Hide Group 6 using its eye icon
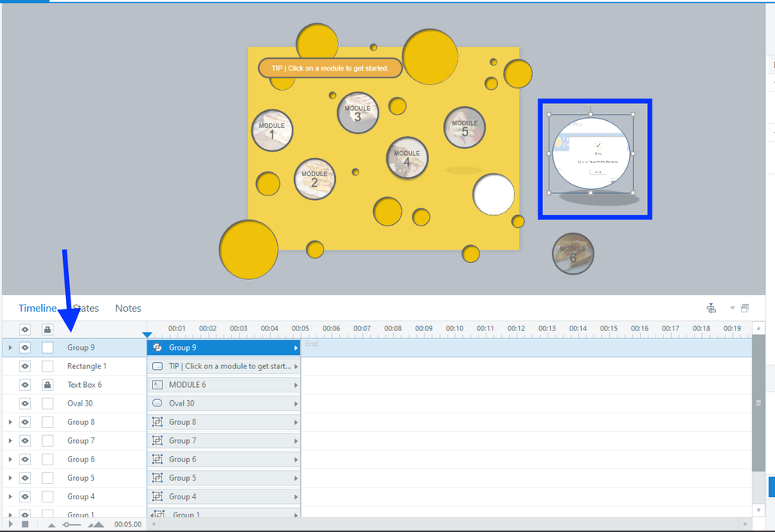Viewport: 775px width, 532px height. (25, 459)
